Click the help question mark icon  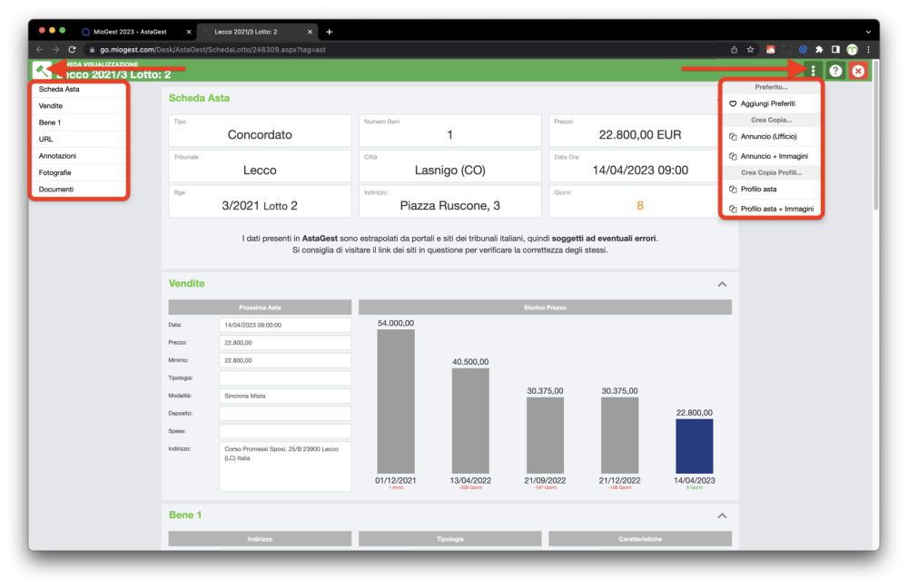click(x=835, y=71)
